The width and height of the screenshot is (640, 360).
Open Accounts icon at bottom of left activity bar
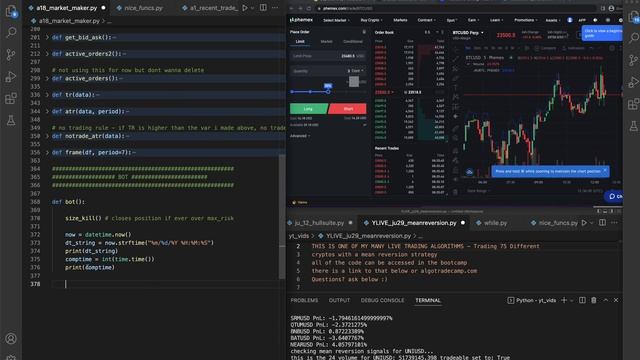click(x=11, y=338)
